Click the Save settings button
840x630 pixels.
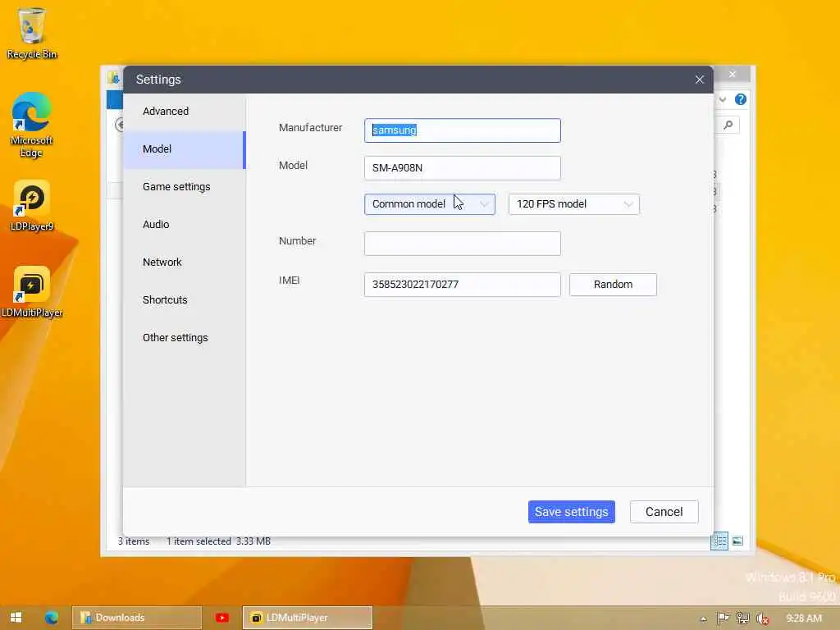coord(572,512)
